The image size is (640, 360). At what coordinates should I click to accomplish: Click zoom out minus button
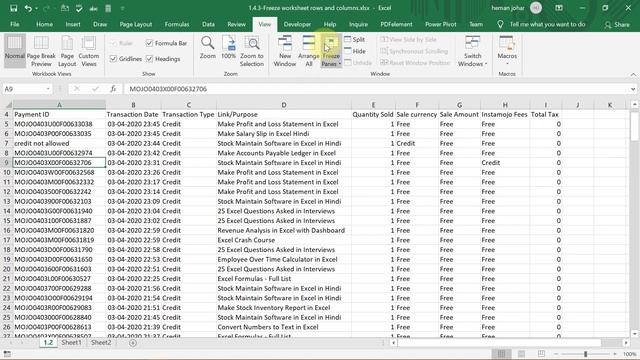(x=556, y=353)
